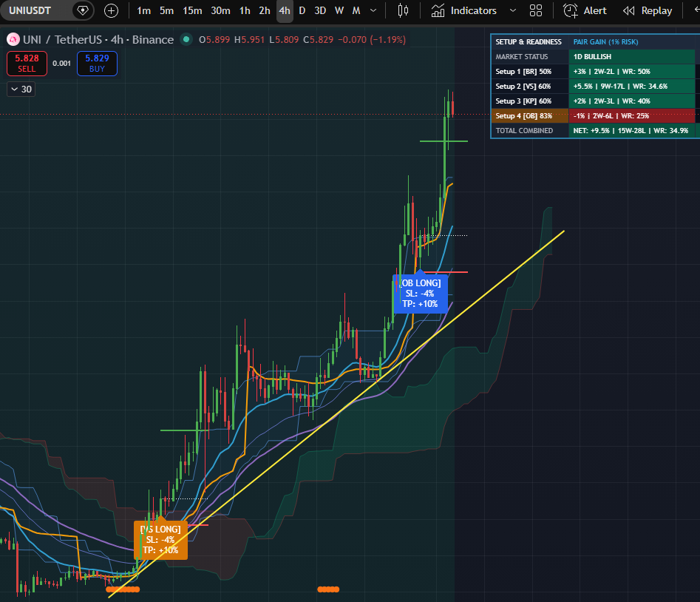
Task: Select the blue OB LONG trade label
Action: 420,293
